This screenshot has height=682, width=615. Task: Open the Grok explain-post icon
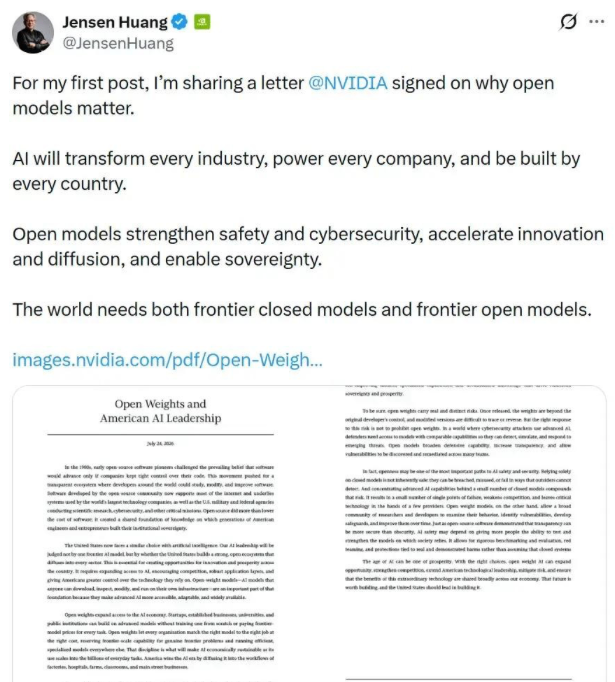(568, 21)
